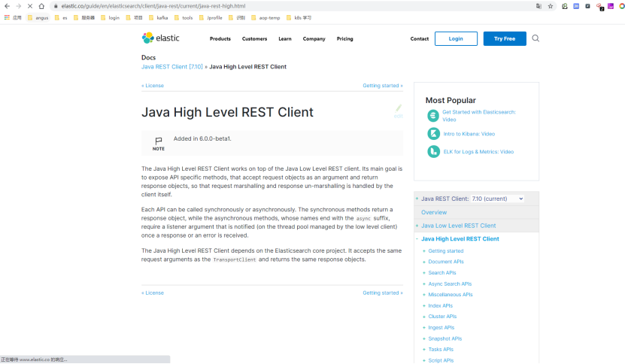This screenshot has width=625, height=364.
Task: Bookmark this page with the star icon
Action: pyautogui.click(x=551, y=6)
